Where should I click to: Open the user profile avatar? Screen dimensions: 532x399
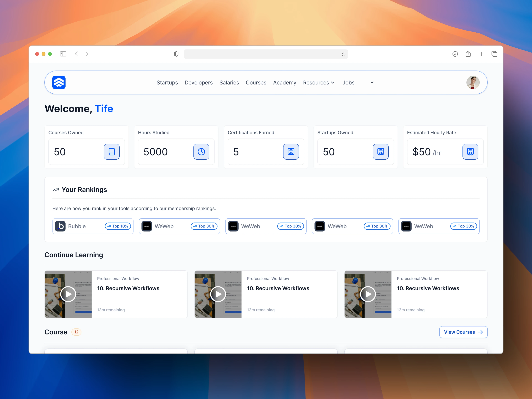click(473, 82)
